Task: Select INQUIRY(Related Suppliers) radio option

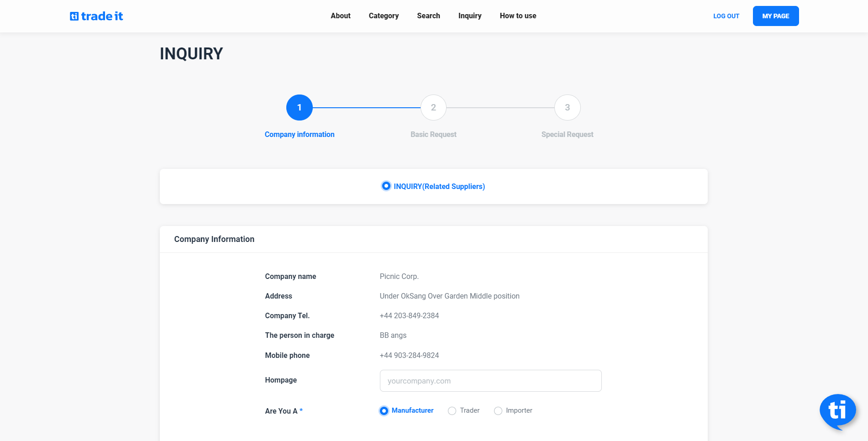Action: tap(386, 186)
